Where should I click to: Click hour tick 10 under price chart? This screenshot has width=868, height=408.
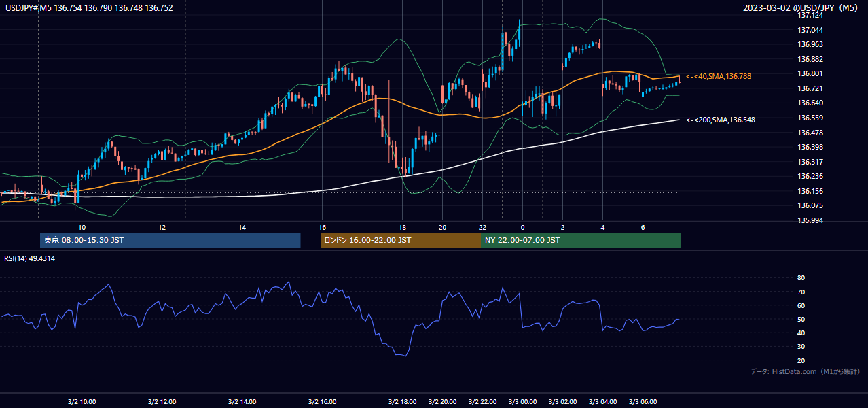(82, 227)
